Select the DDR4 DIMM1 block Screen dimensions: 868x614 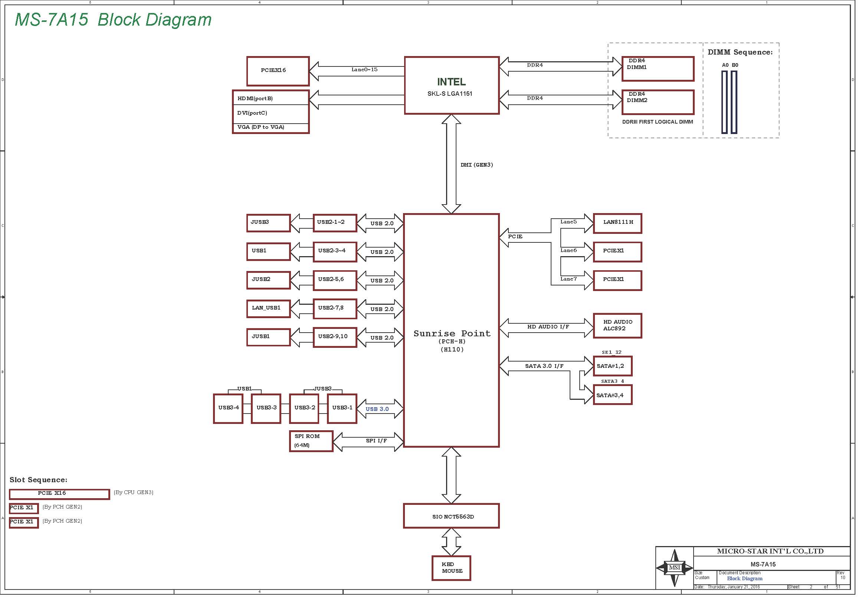click(658, 69)
